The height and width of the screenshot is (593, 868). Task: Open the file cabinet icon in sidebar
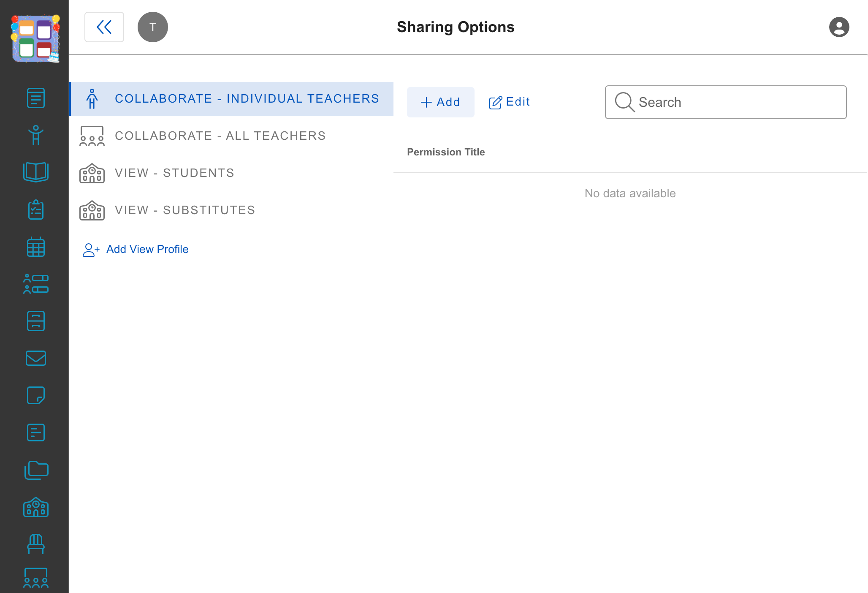pyautogui.click(x=36, y=321)
